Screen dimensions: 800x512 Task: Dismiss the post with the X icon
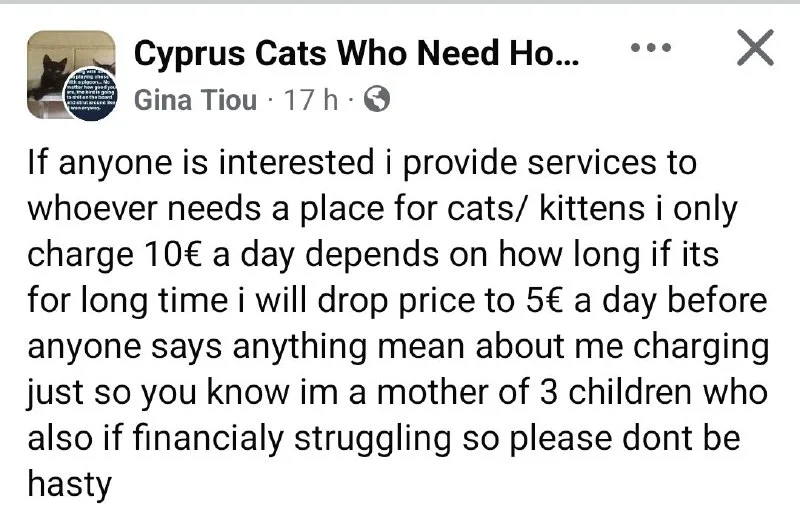click(754, 47)
